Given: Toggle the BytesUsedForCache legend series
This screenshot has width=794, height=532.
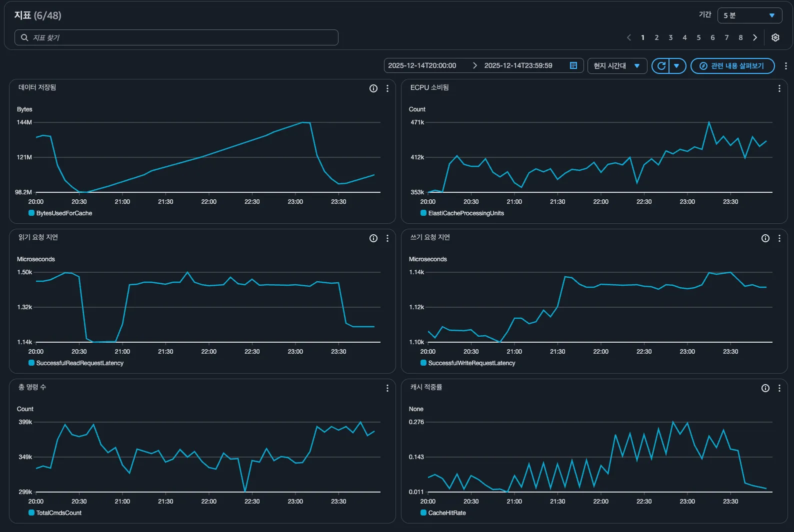Looking at the screenshot, I should click(x=60, y=213).
